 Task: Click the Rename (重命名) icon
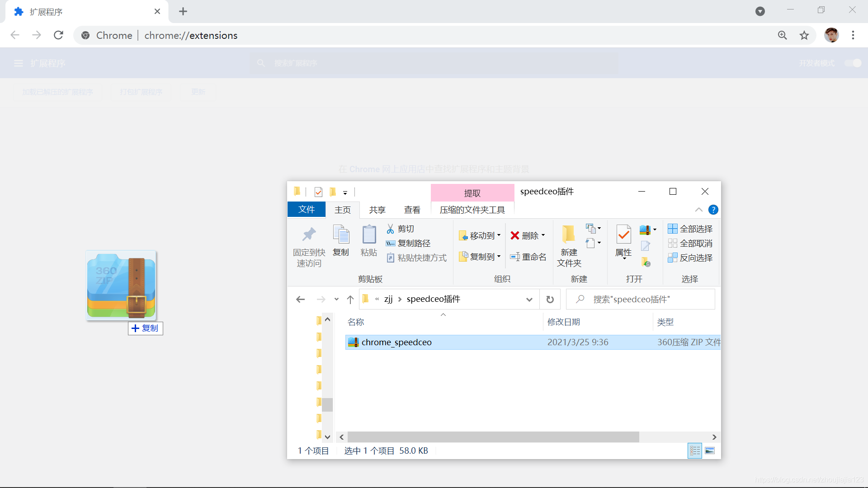point(515,257)
